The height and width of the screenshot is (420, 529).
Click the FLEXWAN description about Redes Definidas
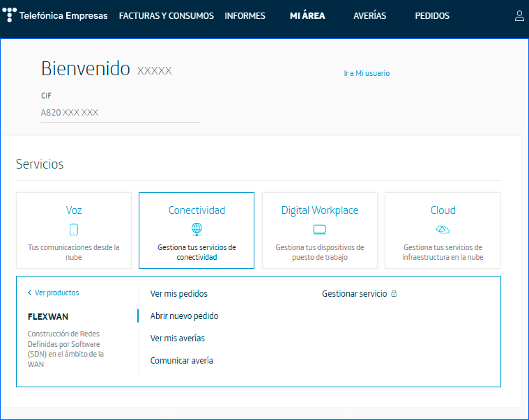click(x=66, y=349)
